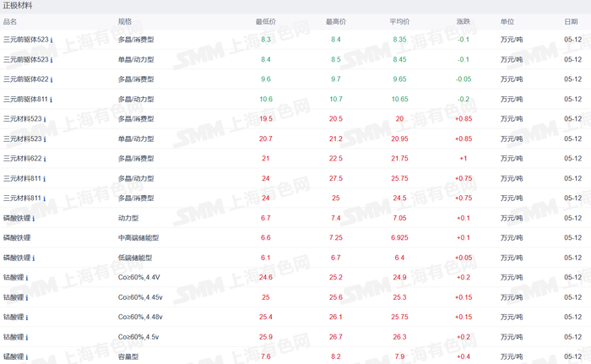Click info icon beside 三元材料523 单晶/动力型
591x364 pixels.
pos(45,139)
